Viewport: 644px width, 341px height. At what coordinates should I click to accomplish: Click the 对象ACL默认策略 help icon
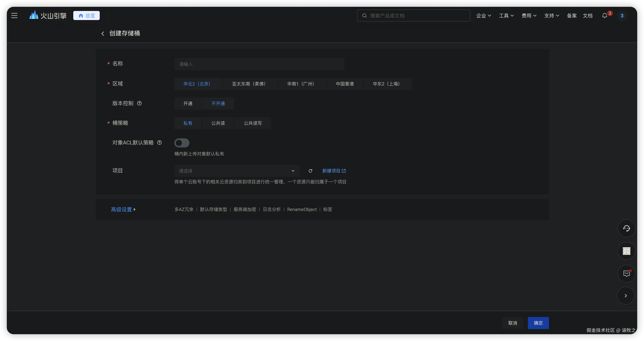tap(159, 143)
